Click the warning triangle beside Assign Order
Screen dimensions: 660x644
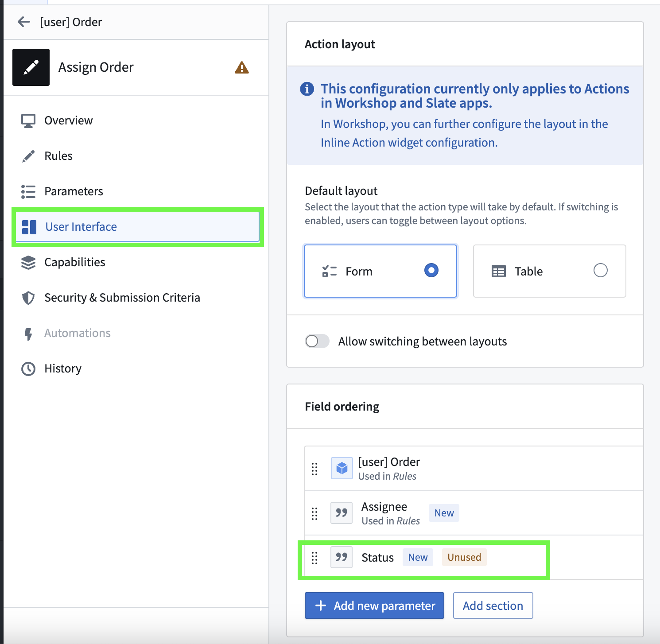pos(241,67)
